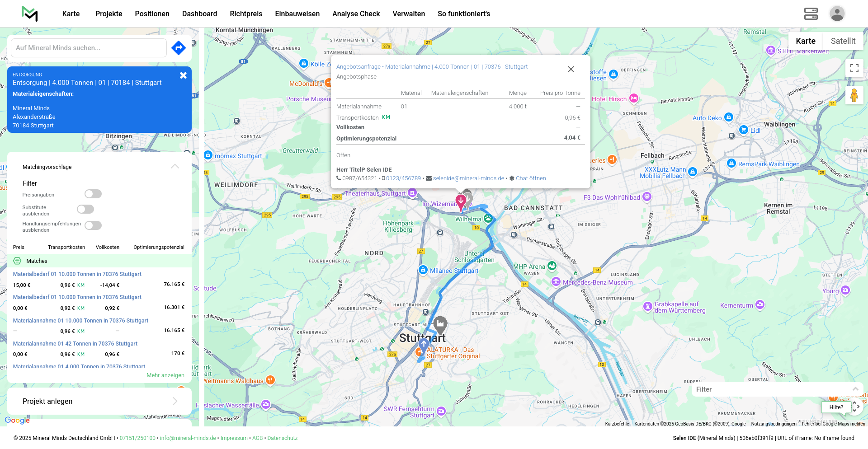Select the Street View pegman icon
868x449 pixels.
click(854, 96)
